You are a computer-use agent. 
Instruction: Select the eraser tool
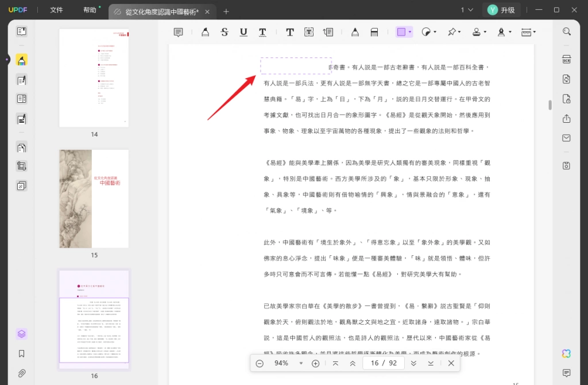pos(374,32)
